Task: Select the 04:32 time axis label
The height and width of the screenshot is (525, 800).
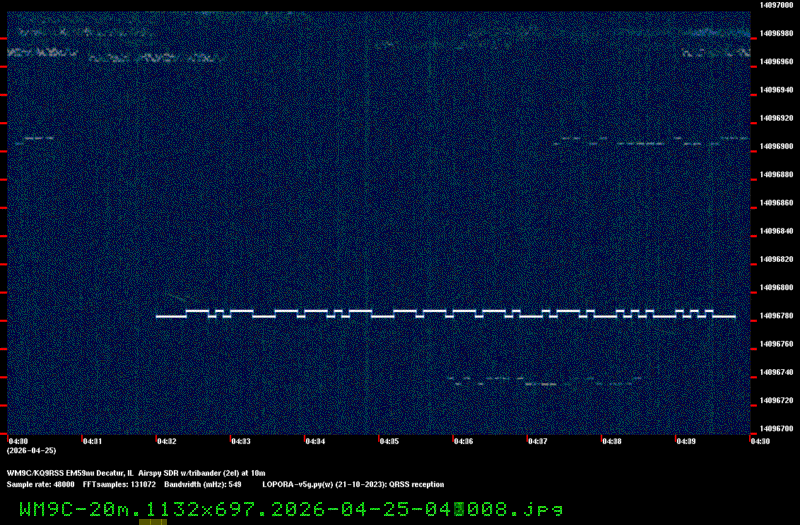Action: (x=167, y=441)
